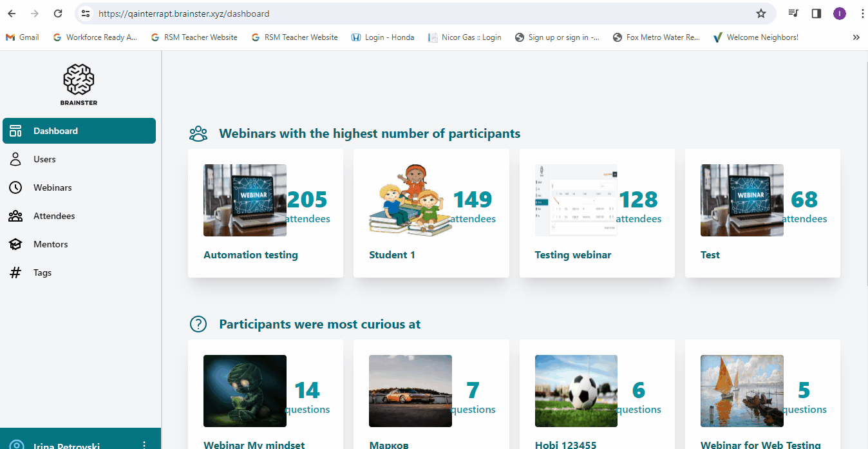868x449 pixels.
Task: Click the Brainster logo in sidebar
Action: point(79,84)
